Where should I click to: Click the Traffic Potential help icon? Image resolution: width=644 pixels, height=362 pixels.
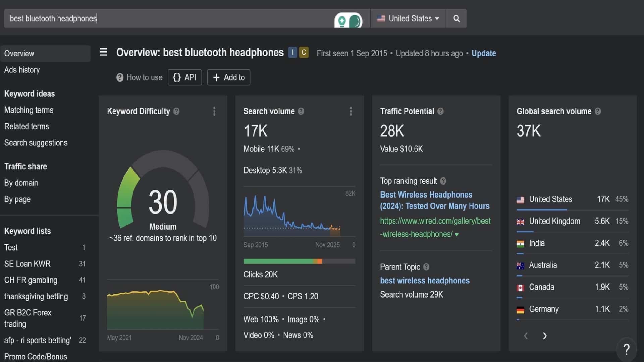[x=440, y=111]
